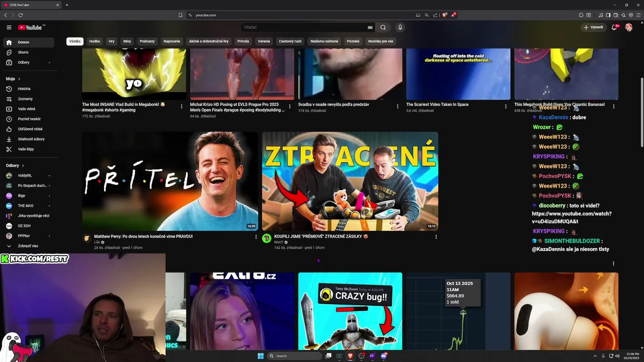Open CRAZY bug!! video thumbnail
The height and width of the screenshot is (362, 644).
(350, 311)
